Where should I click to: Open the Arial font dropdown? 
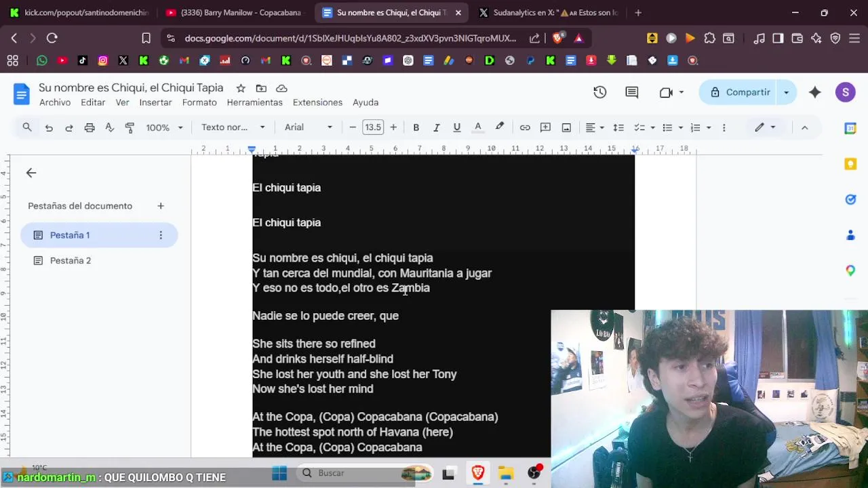tap(309, 127)
